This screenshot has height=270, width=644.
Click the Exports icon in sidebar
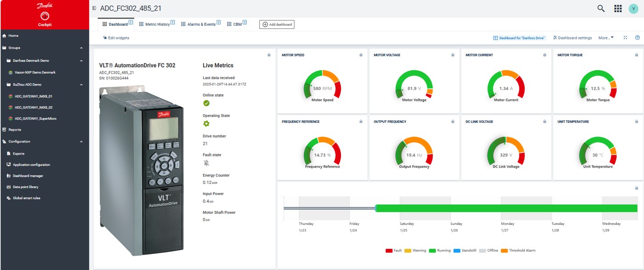pyautogui.click(x=8, y=154)
